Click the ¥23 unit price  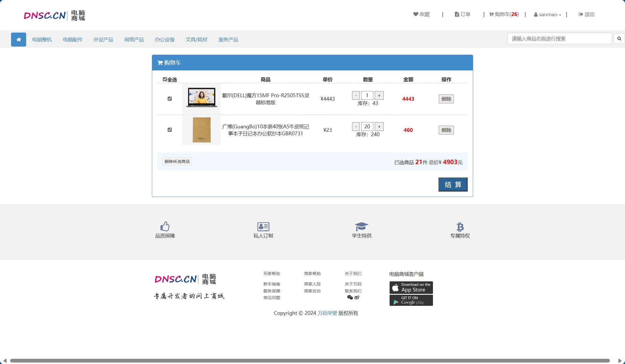point(328,130)
